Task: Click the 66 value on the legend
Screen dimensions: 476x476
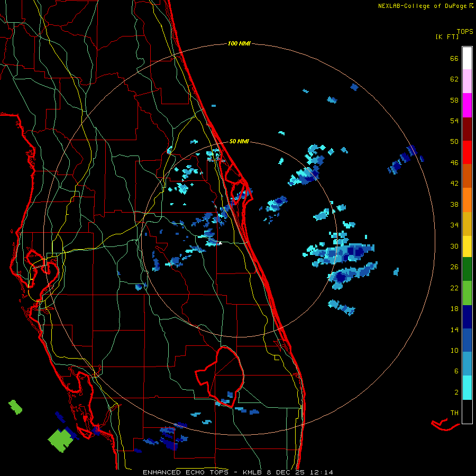Action: tap(454, 58)
